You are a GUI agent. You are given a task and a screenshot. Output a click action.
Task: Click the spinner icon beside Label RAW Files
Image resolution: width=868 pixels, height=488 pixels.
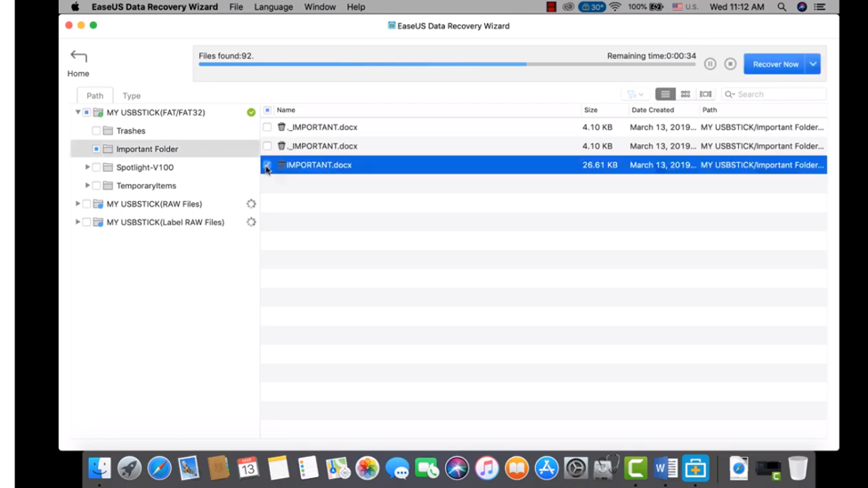[x=251, y=222]
